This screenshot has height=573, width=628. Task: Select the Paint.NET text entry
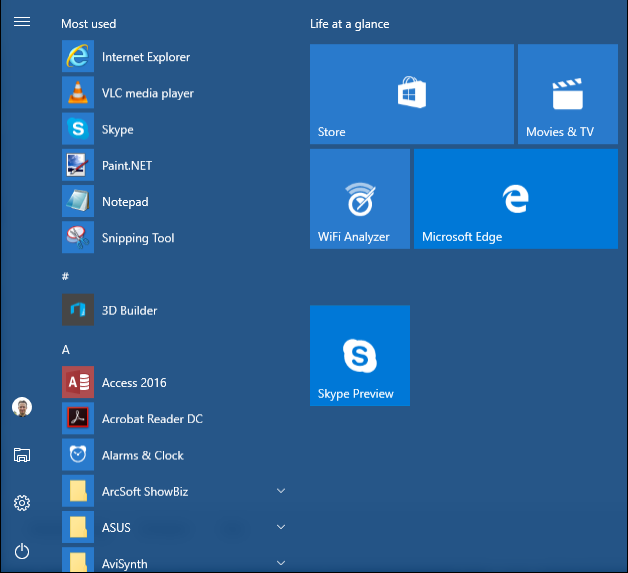[127, 166]
